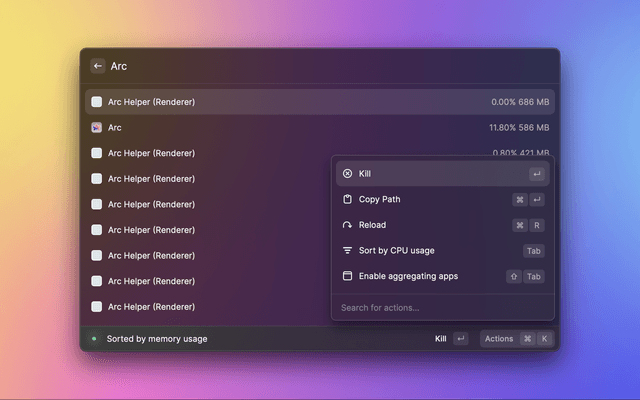The height and width of the screenshot is (400, 640).
Task: Select Enable aggregating apps action
Action: click(443, 276)
